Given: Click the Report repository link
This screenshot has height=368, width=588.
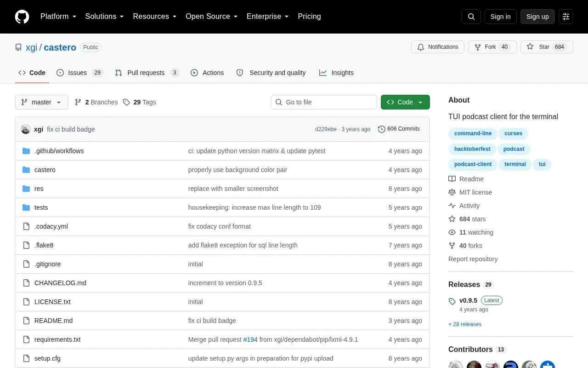Looking at the screenshot, I should (x=473, y=259).
